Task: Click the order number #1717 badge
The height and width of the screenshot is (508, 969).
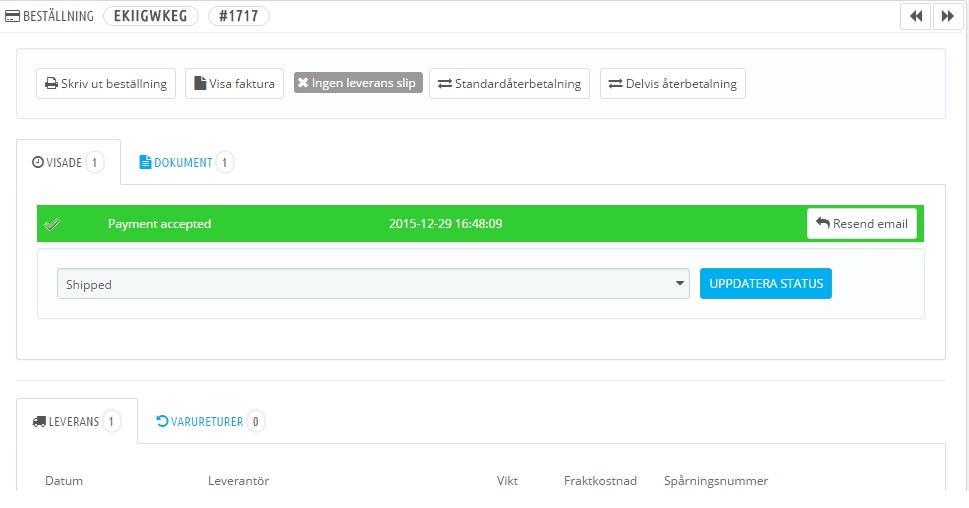Action: pos(239,16)
